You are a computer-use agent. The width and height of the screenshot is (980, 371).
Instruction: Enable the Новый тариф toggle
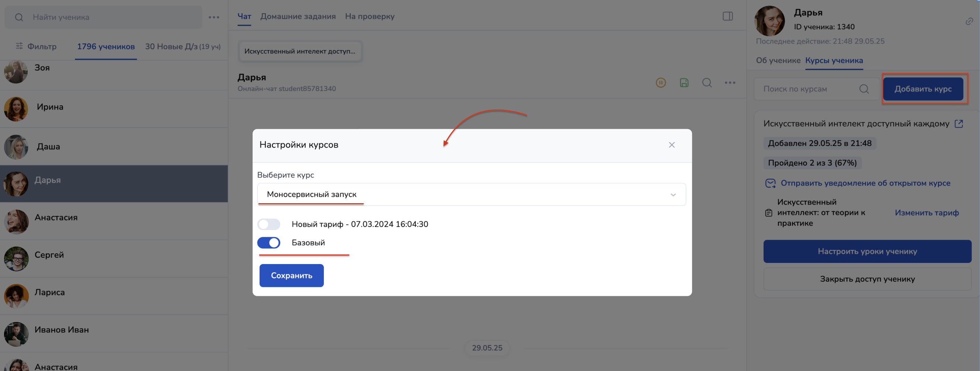tap(268, 224)
